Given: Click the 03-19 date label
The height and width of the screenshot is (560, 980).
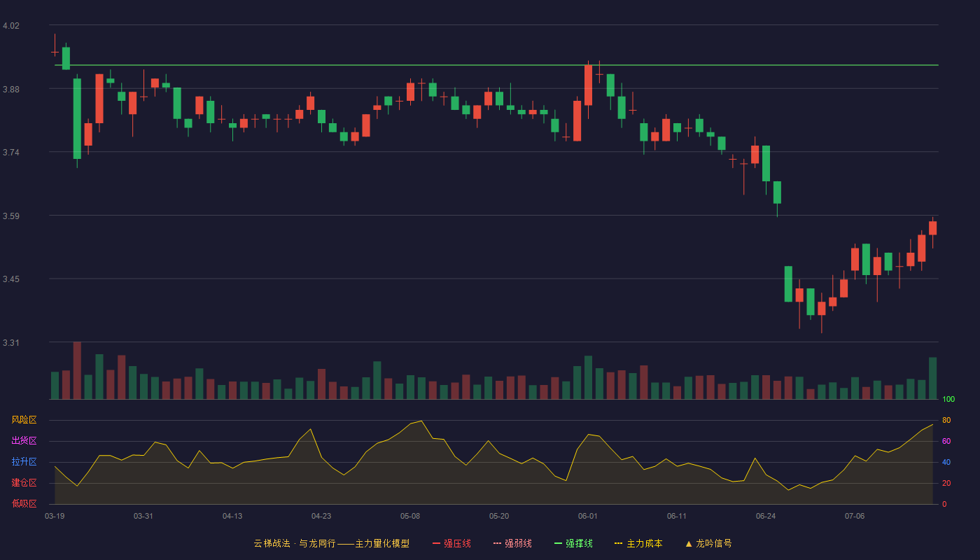Looking at the screenshot, I should pyautogui.click(x=55, y=516).
